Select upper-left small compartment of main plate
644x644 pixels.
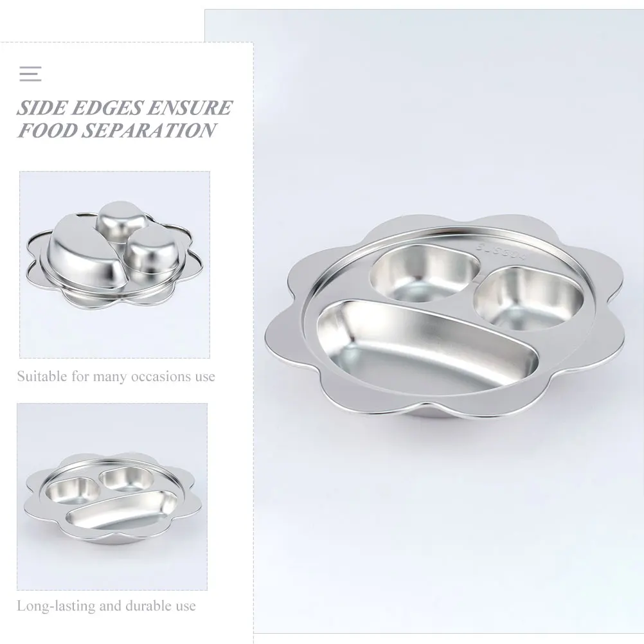pos(424,273)
